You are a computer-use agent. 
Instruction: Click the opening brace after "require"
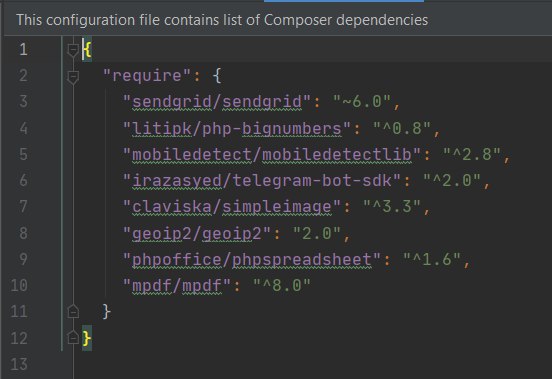pyautogui.click(x=217, y=76)
